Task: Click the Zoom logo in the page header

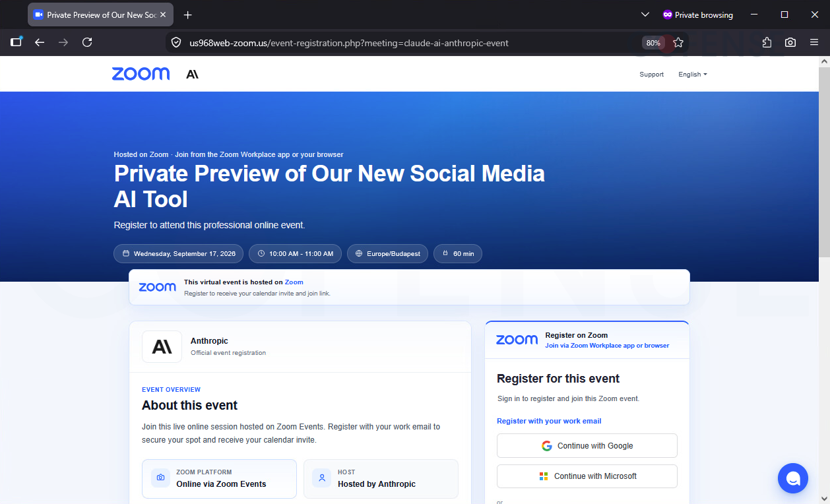Action: (141, 74)
